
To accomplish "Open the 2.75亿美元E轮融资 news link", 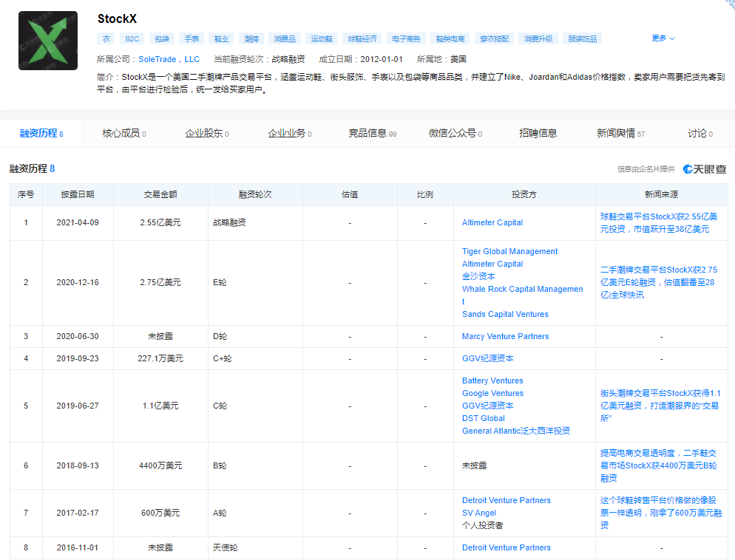I will [x=659, y=282].
